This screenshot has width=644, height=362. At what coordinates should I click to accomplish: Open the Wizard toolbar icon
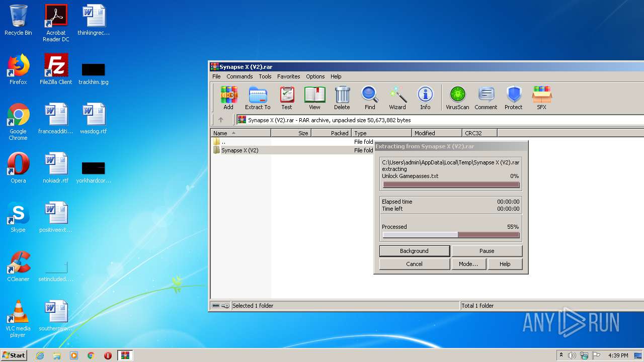coord(397,98)
